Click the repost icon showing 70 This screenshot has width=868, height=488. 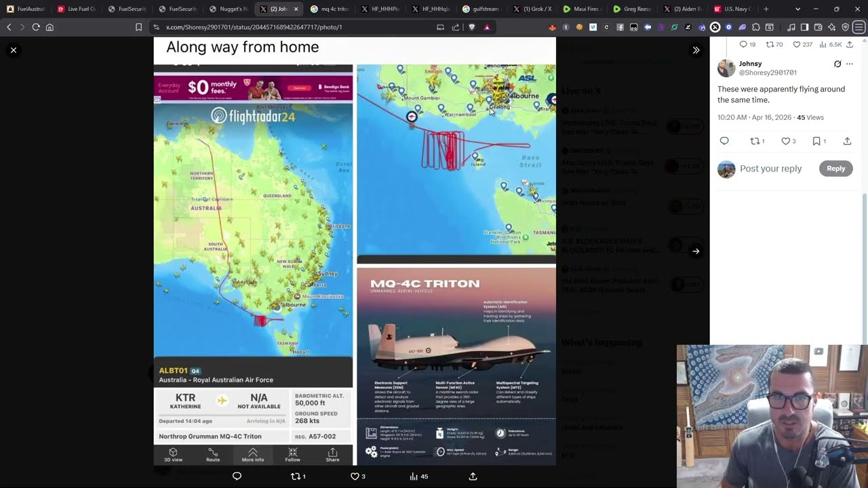[774, 44]
